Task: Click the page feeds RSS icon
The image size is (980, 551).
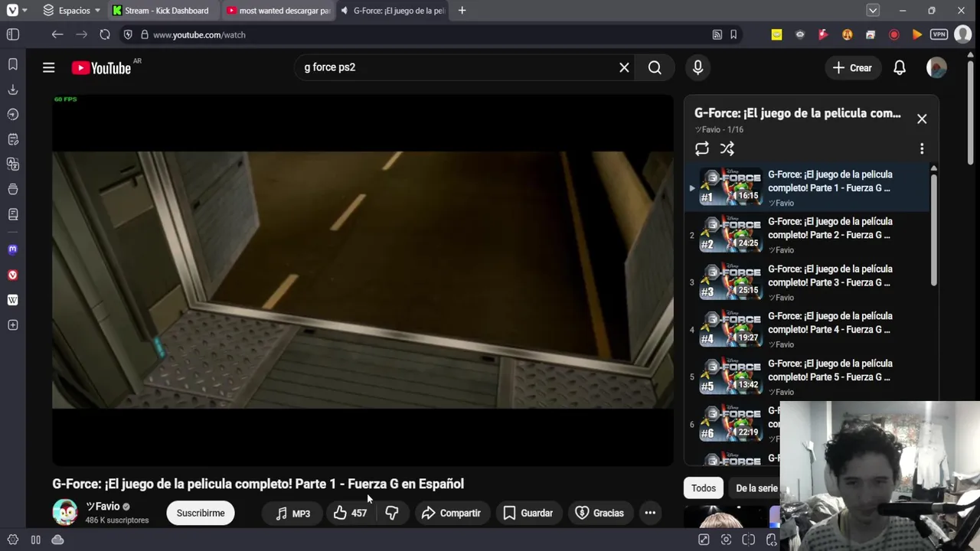Action: pyautogui.click(x=717, y=34)
